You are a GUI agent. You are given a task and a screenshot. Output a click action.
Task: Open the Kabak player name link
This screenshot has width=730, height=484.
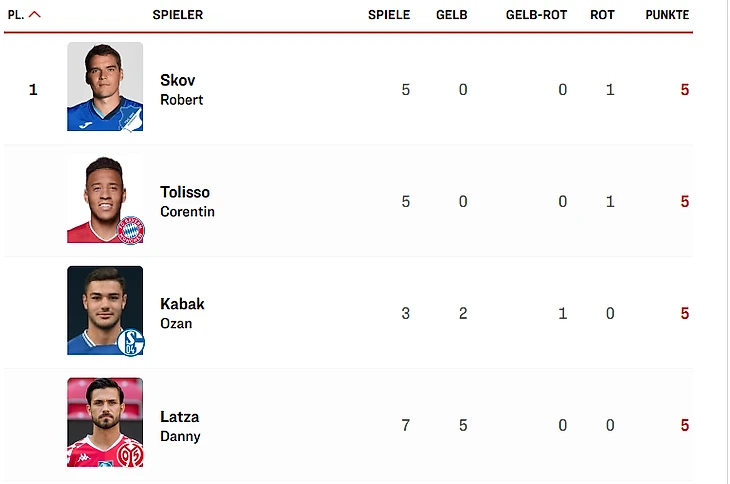(x=182, y=304)
